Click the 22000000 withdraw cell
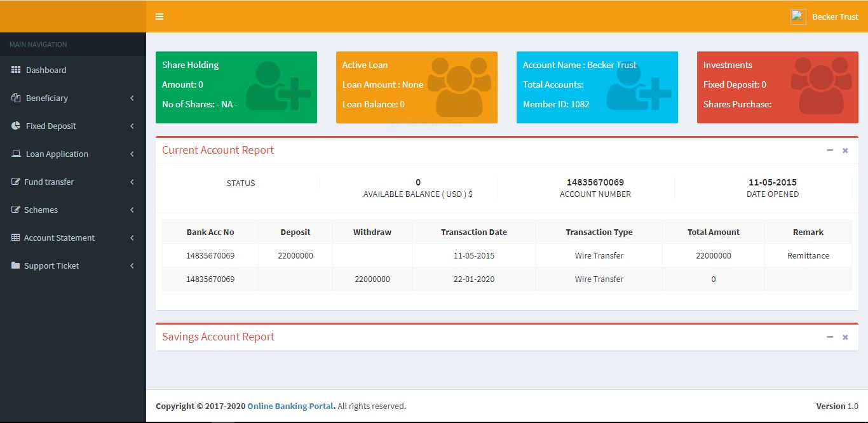 coord(372,279)
